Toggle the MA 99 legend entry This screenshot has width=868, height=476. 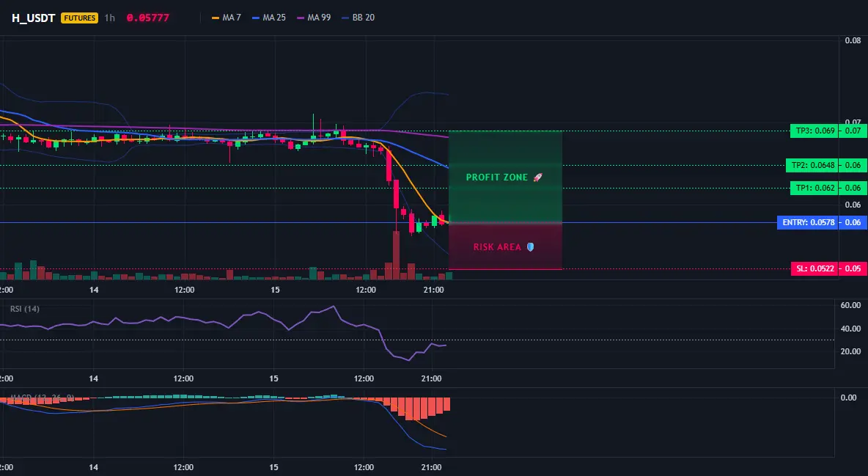point(314,18)
